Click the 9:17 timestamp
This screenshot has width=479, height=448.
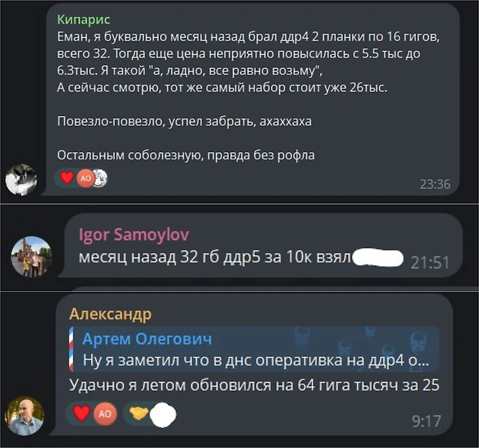(427, 421)
